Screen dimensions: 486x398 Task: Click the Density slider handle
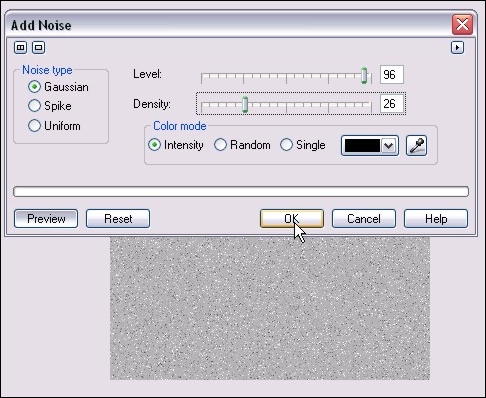click(x=245, y=105)
